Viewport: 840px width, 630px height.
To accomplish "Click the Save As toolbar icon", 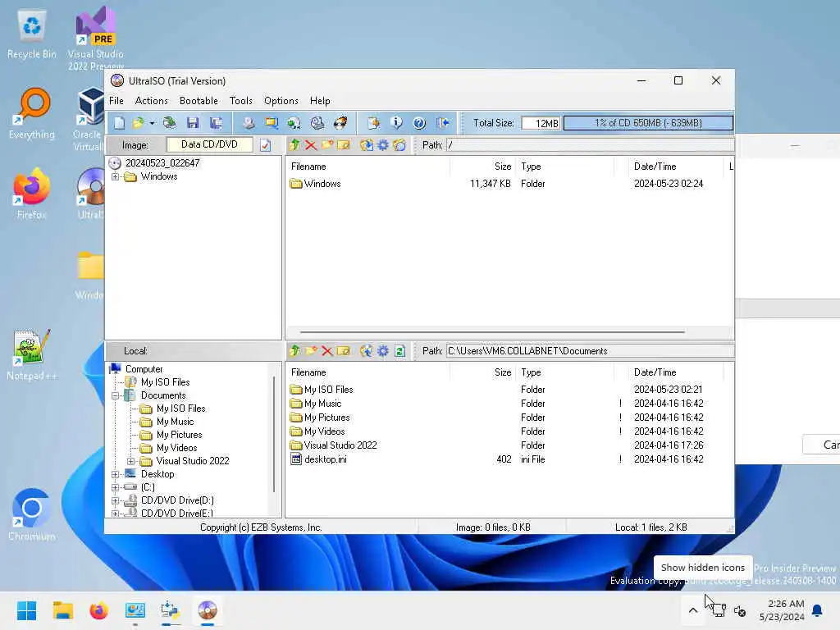I will 216,123.
